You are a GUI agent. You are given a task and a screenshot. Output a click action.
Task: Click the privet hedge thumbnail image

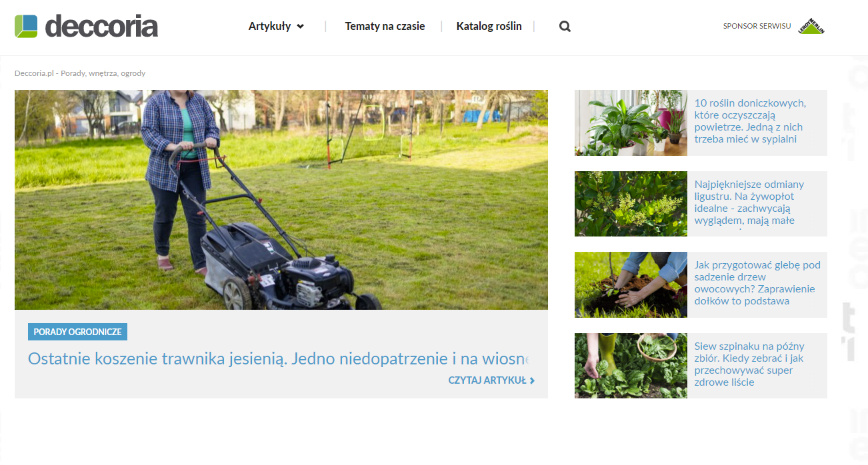click(631, 204)
